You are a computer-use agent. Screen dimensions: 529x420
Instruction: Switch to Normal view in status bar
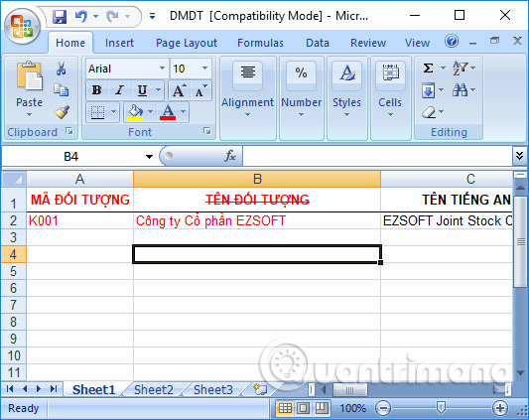(285, 408)
